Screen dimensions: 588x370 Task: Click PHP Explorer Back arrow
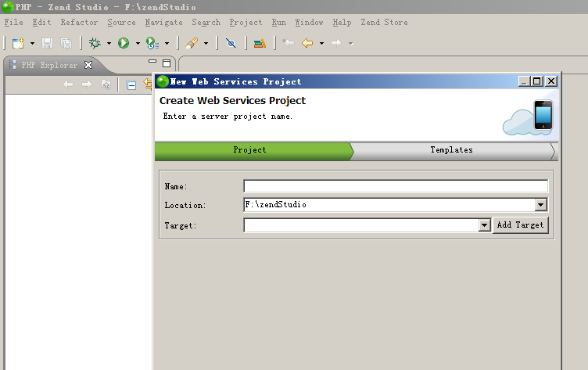[x=68, y=84]
